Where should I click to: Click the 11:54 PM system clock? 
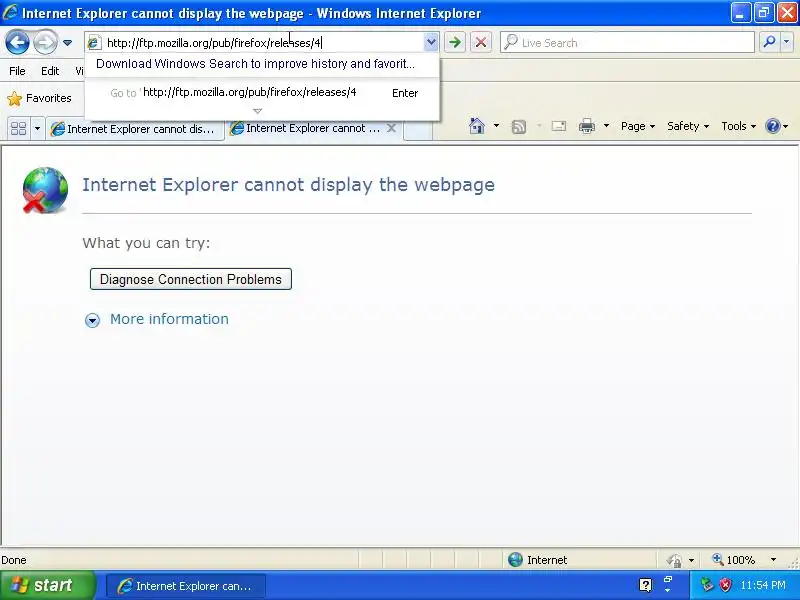tap(763, 585)
